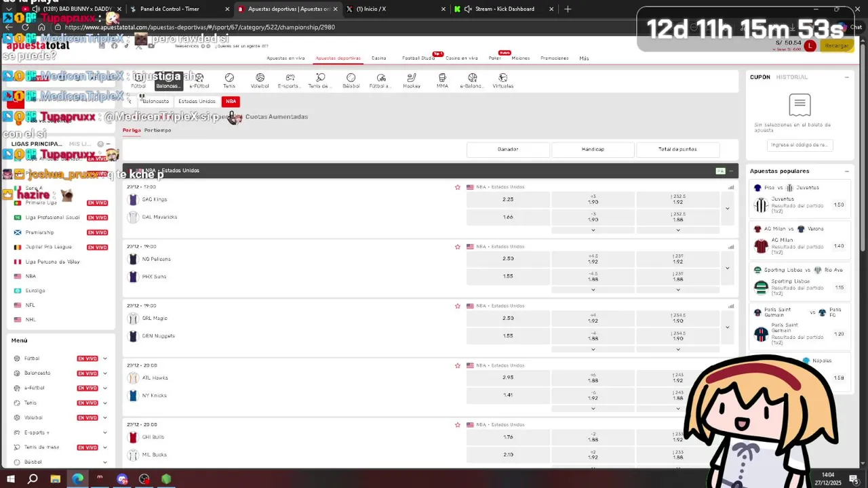Favorite the SAC Kings vs DAL Mavericks match
Viewport: 868px width, 488px height.
(458, 187)
